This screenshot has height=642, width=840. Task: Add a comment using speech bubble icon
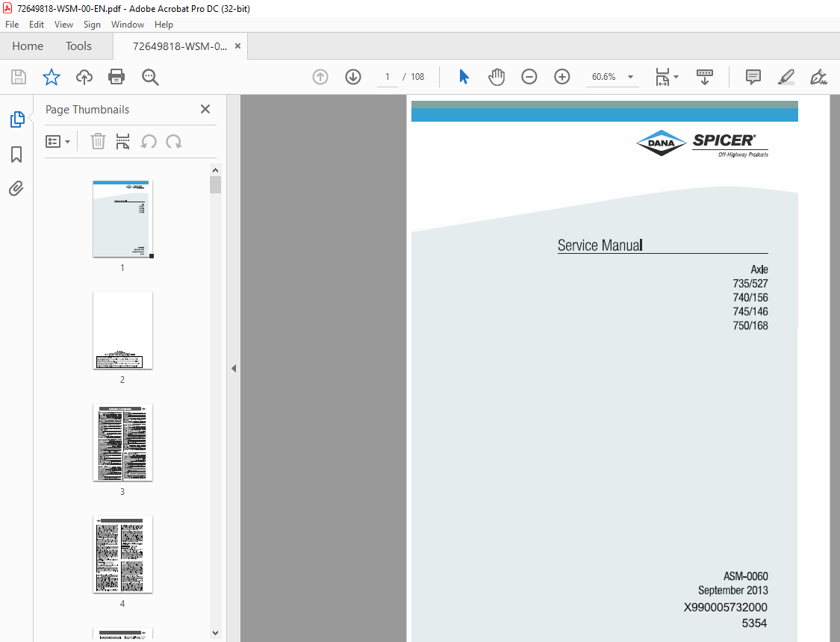click(x=753, y=77)
